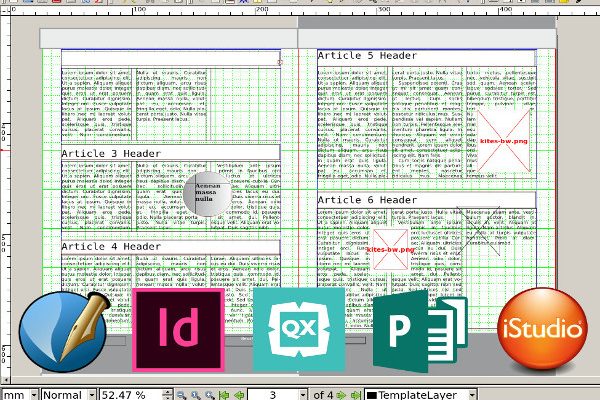Click the orange iStudio logo
The image size is (600, 400).
pos(542,329)
